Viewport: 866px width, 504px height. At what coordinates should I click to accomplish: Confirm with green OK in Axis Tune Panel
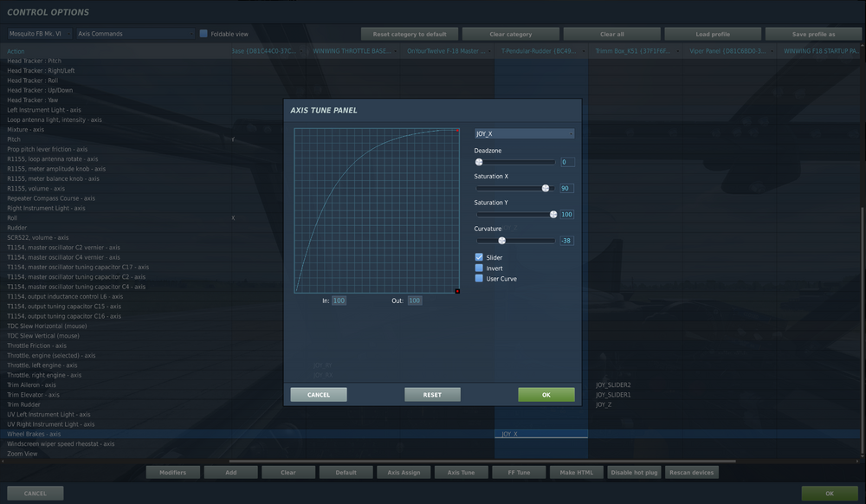pos(546,395)
